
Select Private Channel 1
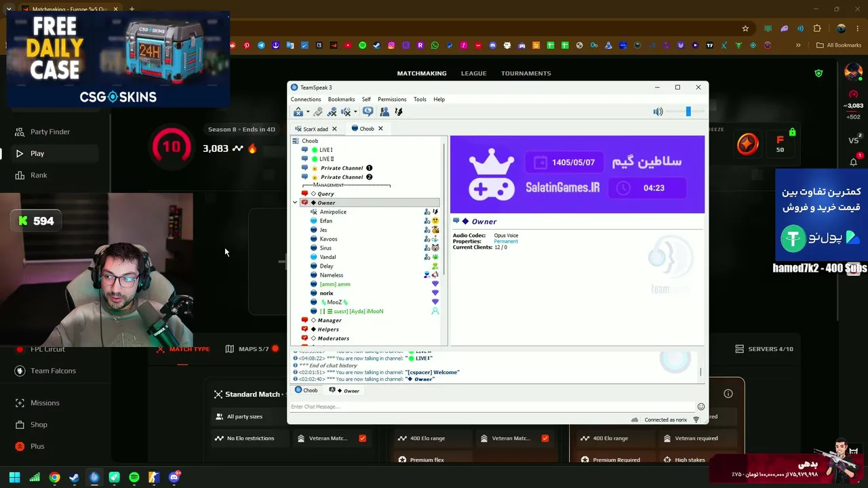click(x=342, y=168)
